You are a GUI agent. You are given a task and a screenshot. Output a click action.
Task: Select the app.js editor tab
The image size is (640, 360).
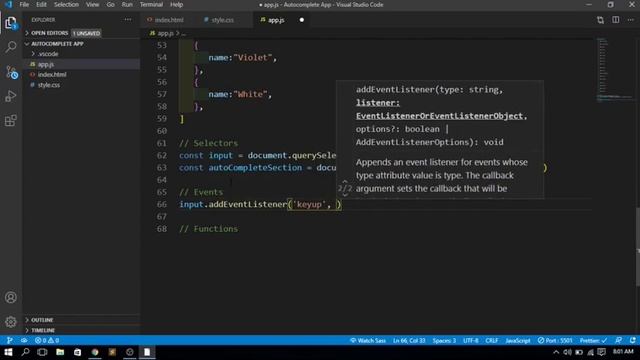pyautogui.click(x=276, y=20)
